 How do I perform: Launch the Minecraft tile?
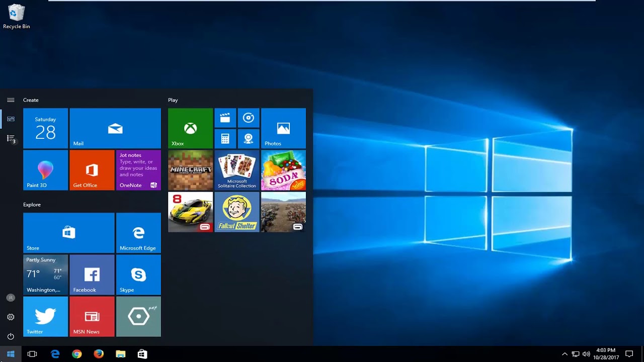pyautogui.click(x=190, y=170)
